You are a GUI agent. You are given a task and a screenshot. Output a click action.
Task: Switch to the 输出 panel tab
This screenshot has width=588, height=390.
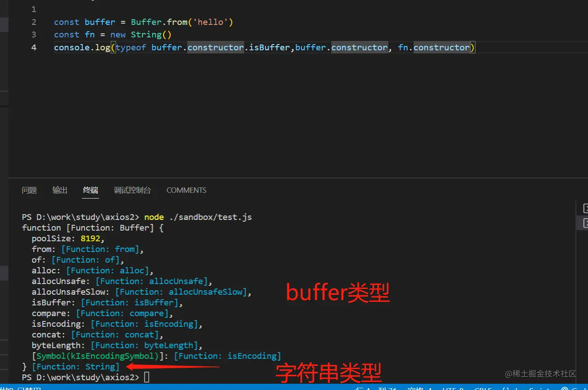pyautogui.click(x=60, y=190)
